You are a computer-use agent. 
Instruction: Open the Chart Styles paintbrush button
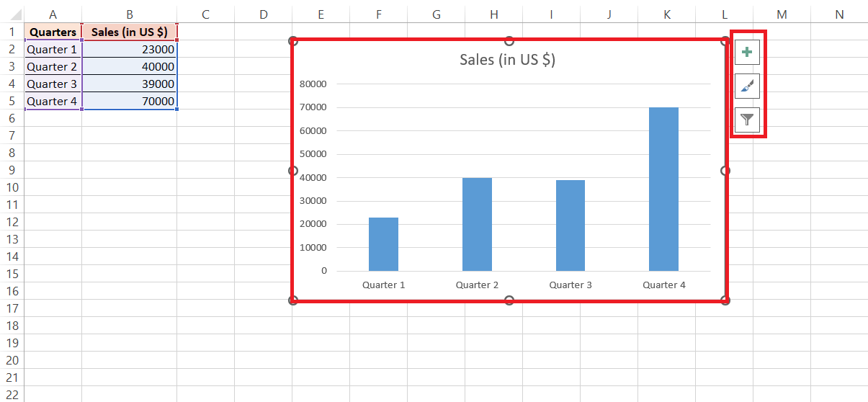tap(747, 86)
